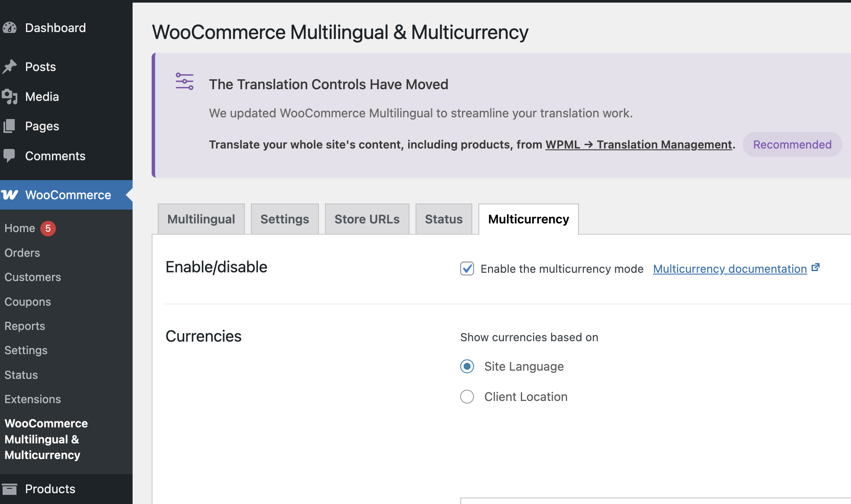The width and height of the screenshot is (851, 504).
Task: Click the 'Enable/disable' section heading
Action: (x=216, y=267)
